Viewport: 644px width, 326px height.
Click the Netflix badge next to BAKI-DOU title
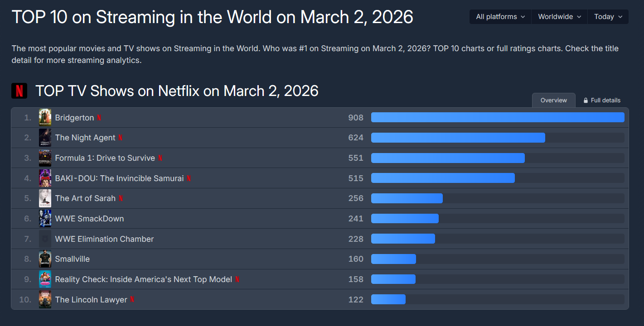(x=189, y=178)
